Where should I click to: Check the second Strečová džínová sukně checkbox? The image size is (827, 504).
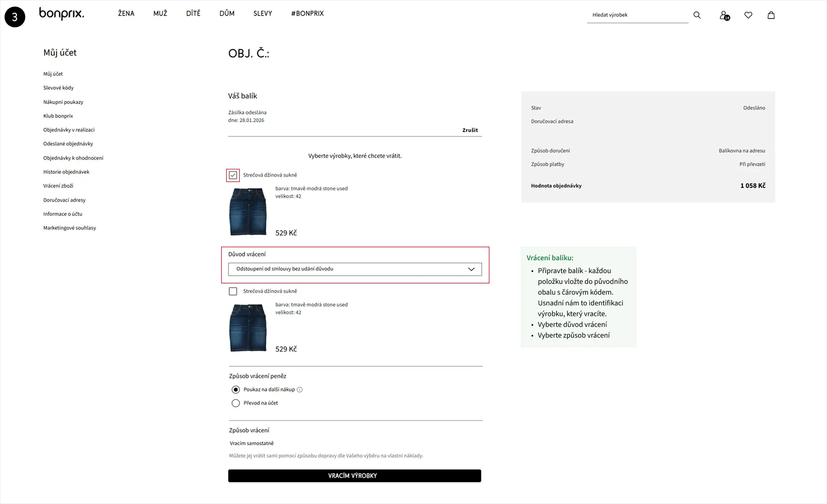pos(233,291)
